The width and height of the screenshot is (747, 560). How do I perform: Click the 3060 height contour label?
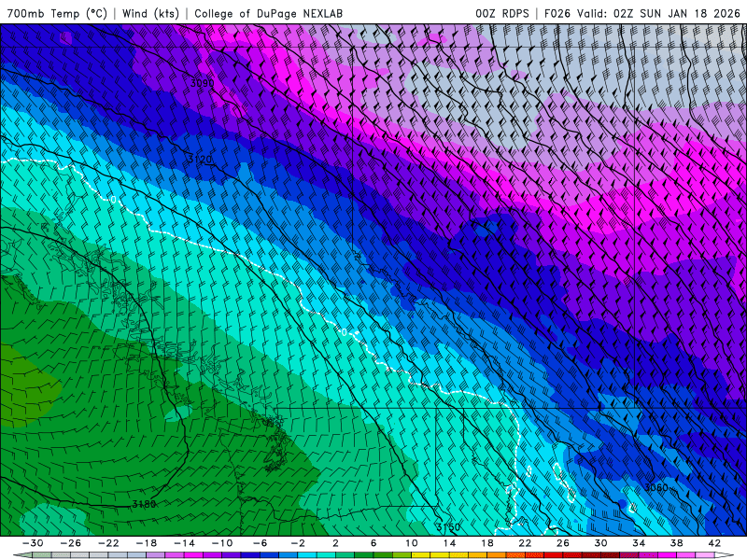(x=656, y=487)
